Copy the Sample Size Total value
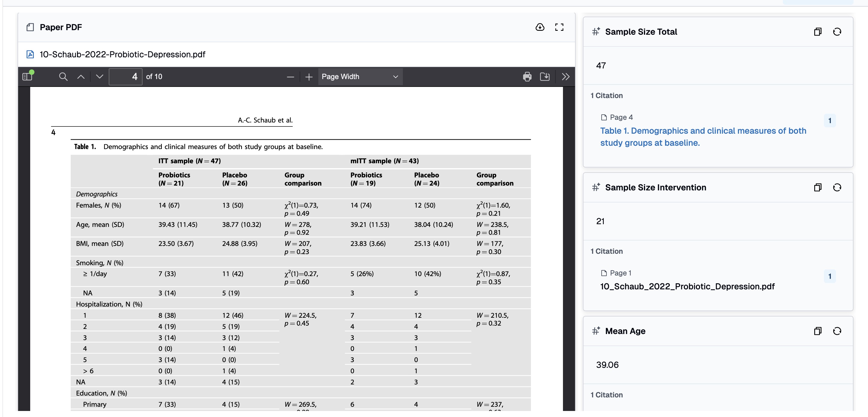 pos(818,32)
